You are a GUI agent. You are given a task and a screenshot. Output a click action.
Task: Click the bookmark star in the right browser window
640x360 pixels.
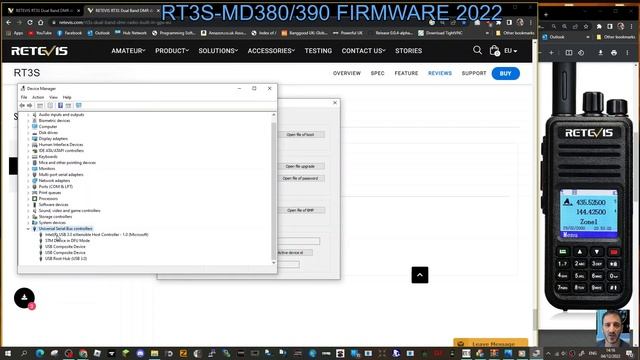[586, 26]
